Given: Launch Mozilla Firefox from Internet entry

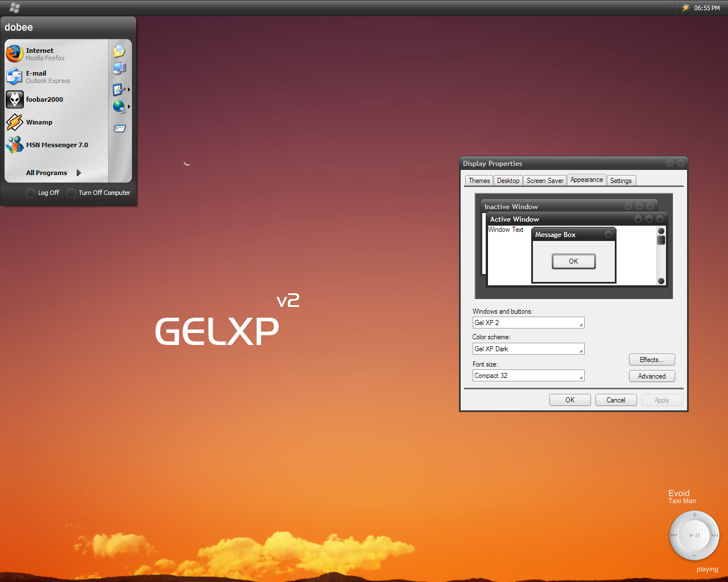Looking at the screenshot, I should click(56, 54).
